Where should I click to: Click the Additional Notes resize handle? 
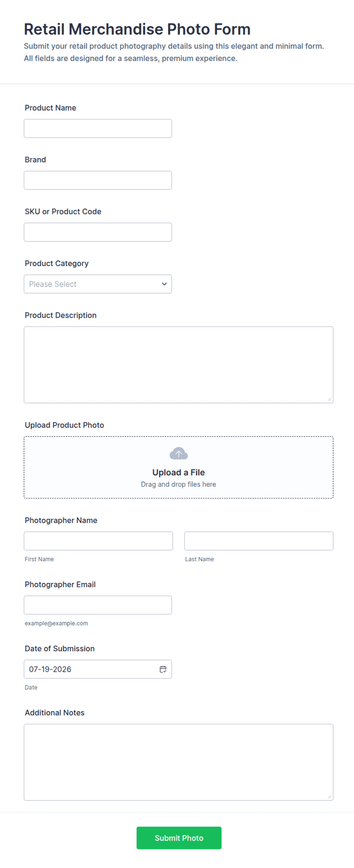329,797
